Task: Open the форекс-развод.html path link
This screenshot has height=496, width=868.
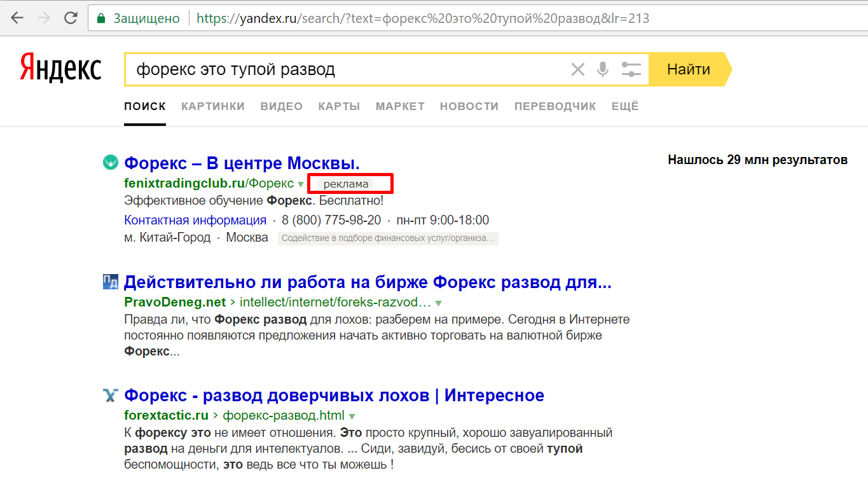Action: [x=284, y=416]
